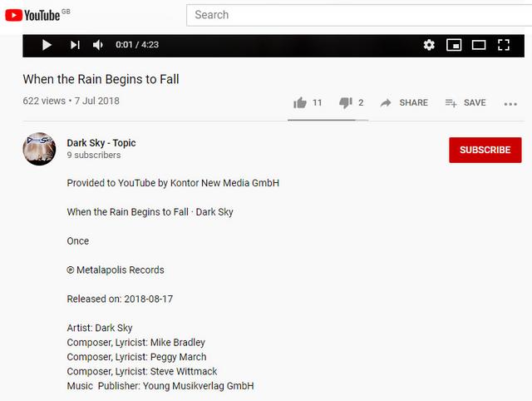Select the 622 views date line
This screenshot has width=532, height=401.
click(71, 101)
